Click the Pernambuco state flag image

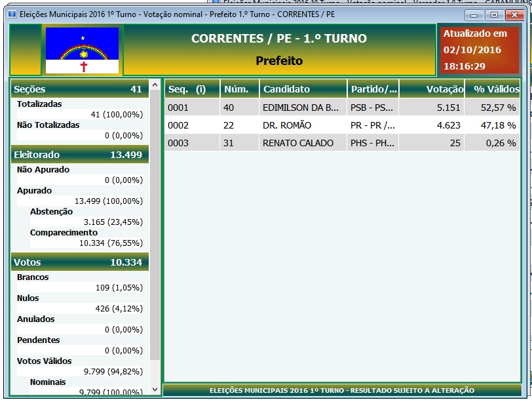[82, 50]
